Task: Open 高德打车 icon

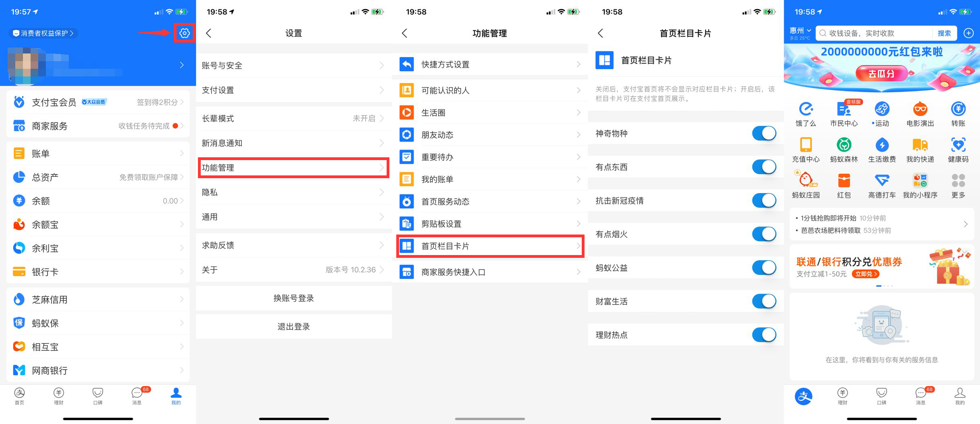Action: pyautogui.click(x=882, y=180)
